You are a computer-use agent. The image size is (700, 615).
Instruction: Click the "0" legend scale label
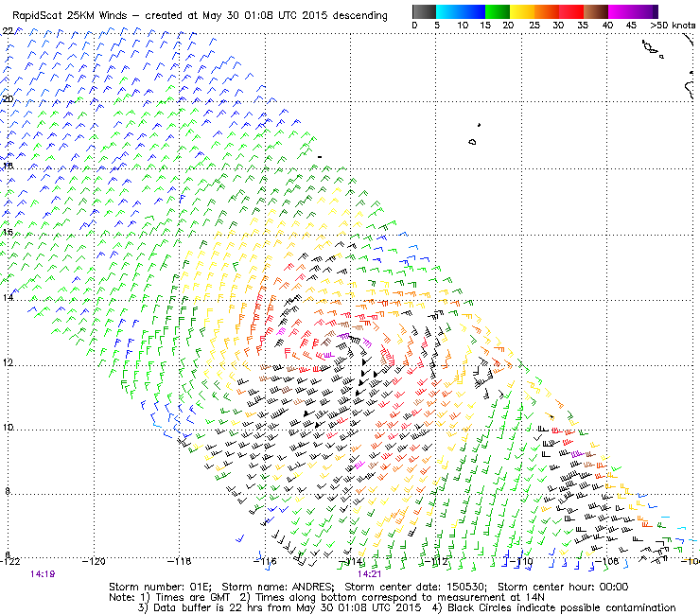tap(414, 26)
